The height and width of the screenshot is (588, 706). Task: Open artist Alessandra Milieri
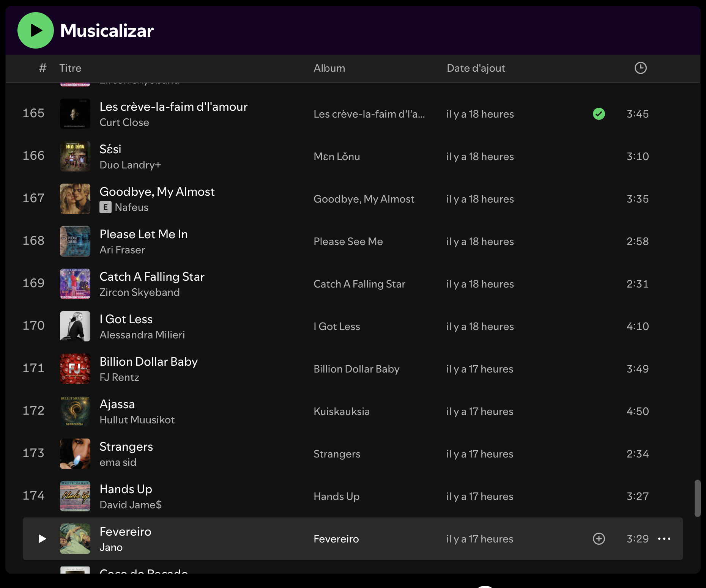point(142,335)
